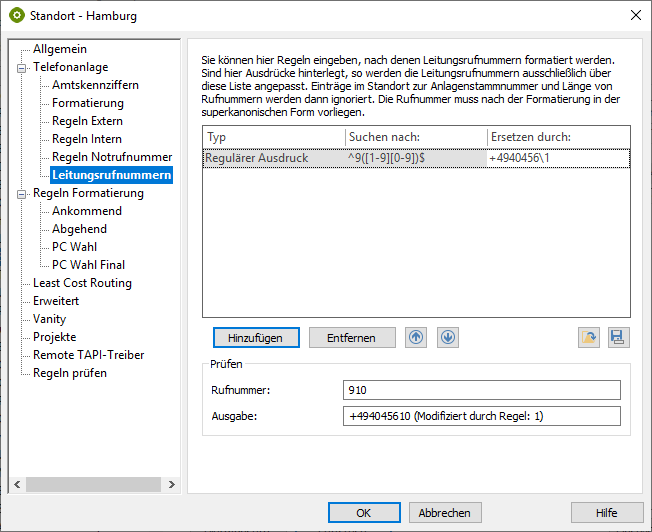
Task: Click the import rules folder icon
Action: (x=589, y=338)
